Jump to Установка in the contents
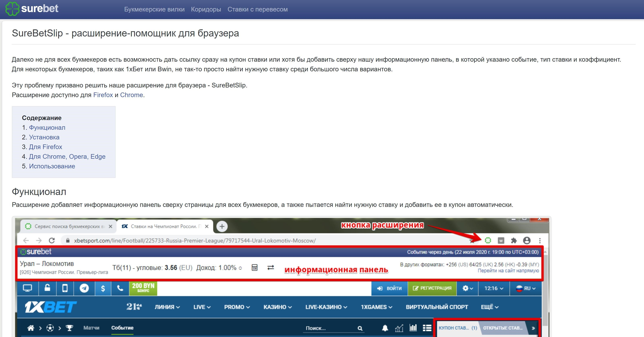Image resolution: width=644 pixels, height=337 pixels. [x=44, y=137]
